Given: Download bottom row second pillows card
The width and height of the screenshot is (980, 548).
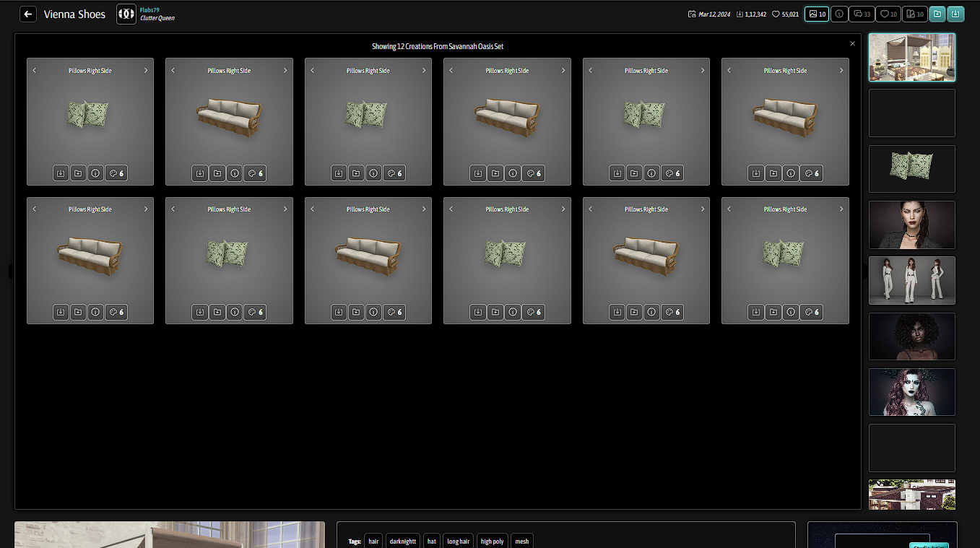Looking at the screenshot, I should (x=199, y=312).
